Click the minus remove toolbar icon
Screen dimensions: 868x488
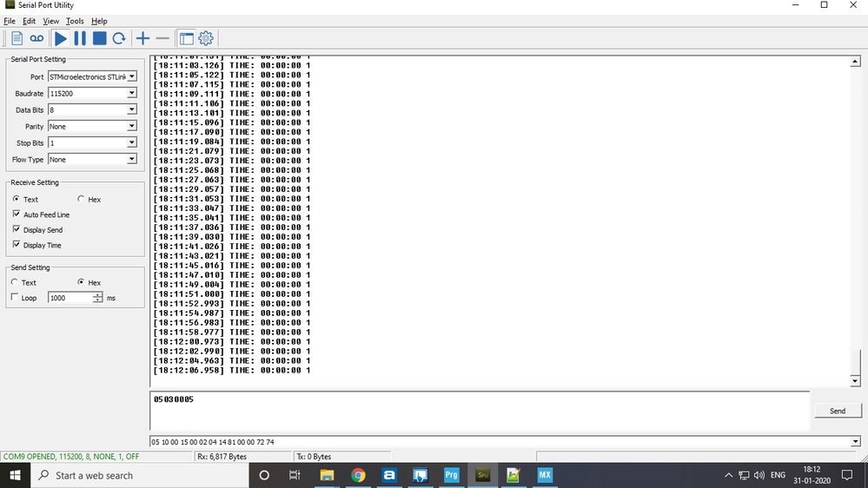pos(162,38)
